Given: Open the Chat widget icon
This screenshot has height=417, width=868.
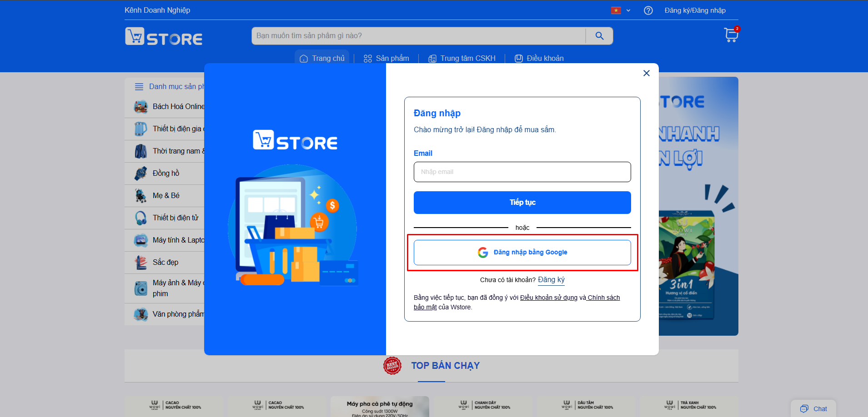Looking at the screenshot, I should coord(804,409).
